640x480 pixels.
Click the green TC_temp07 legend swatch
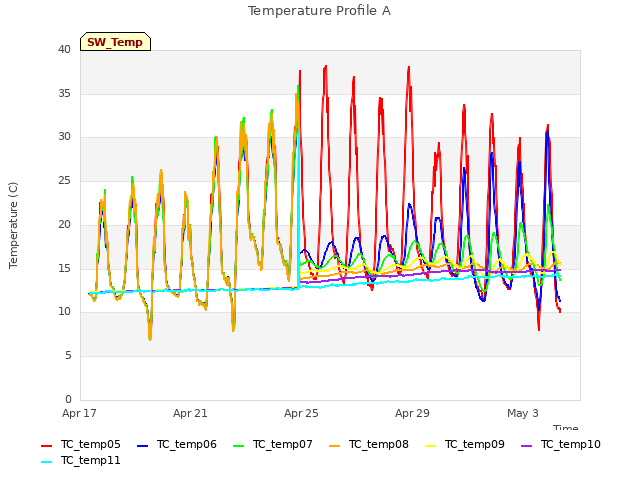(x=238, y=446)
